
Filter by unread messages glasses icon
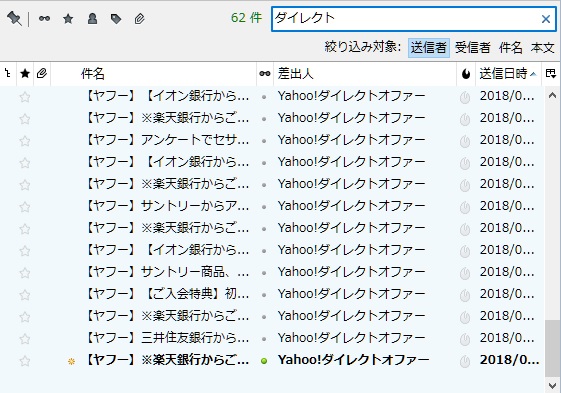pos(44,18)
